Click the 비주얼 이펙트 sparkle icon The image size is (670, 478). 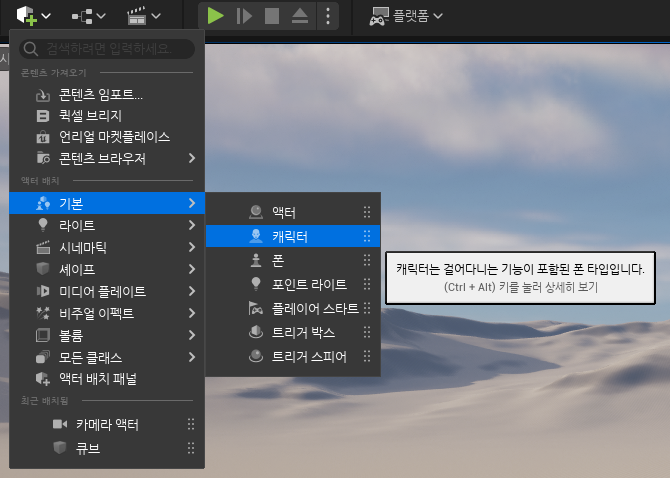click(x=43, y=313)
